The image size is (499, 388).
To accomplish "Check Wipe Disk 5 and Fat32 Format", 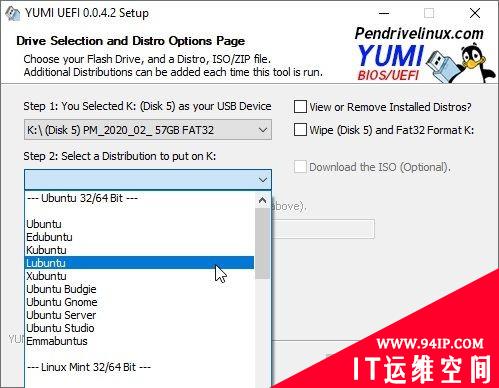I will [x=300, y=130].
